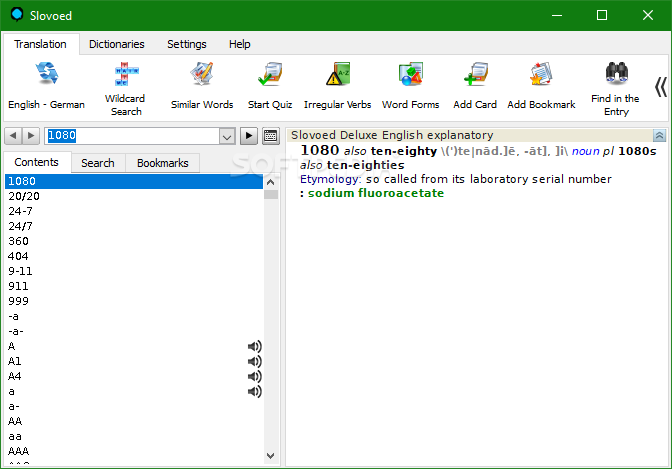Click the word list scrollbar up arrow
This screenshot has height=469, width=672.
point(270,182)
